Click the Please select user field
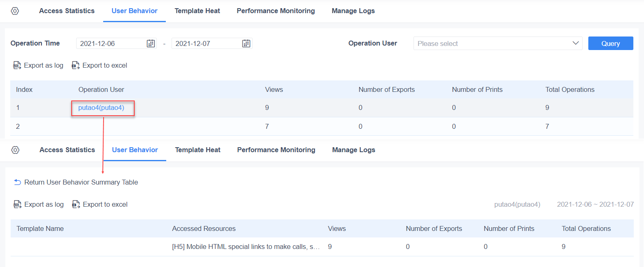This screenshot has width=644, height=267. (x=498, y=43)
